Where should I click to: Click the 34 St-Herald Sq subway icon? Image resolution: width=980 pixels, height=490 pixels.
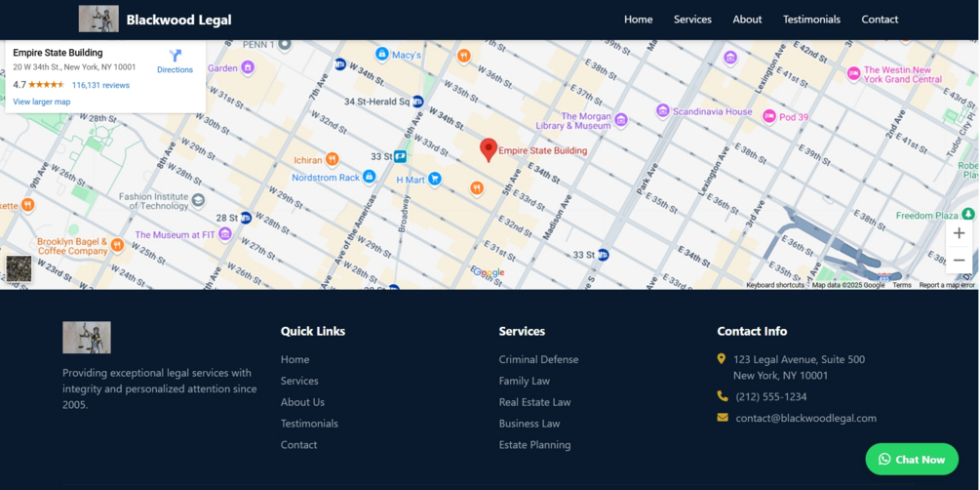click(418, 102)
